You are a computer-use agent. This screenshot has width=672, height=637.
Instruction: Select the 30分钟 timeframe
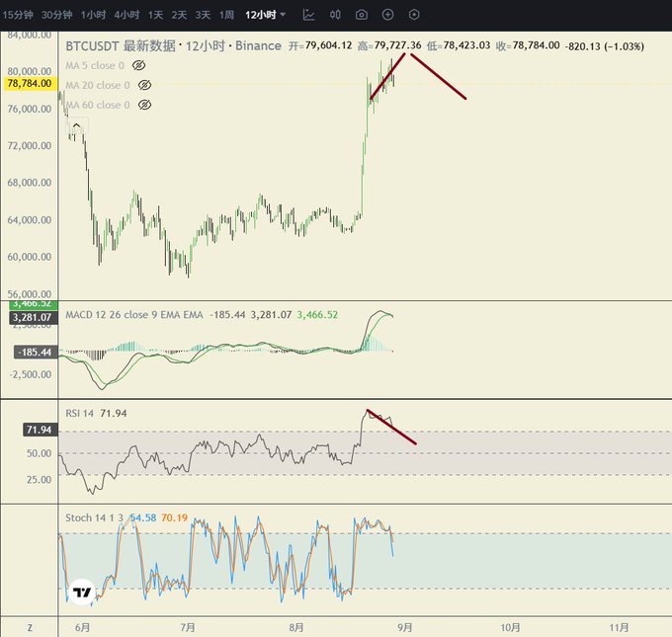[57, 15]
